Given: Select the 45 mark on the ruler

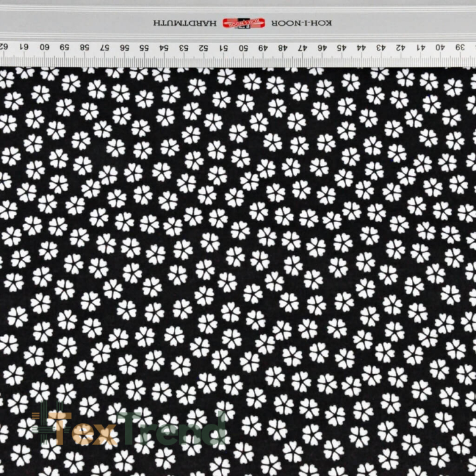Looking at the screenshot, I should pyautogui.click(x=342, y=48).
